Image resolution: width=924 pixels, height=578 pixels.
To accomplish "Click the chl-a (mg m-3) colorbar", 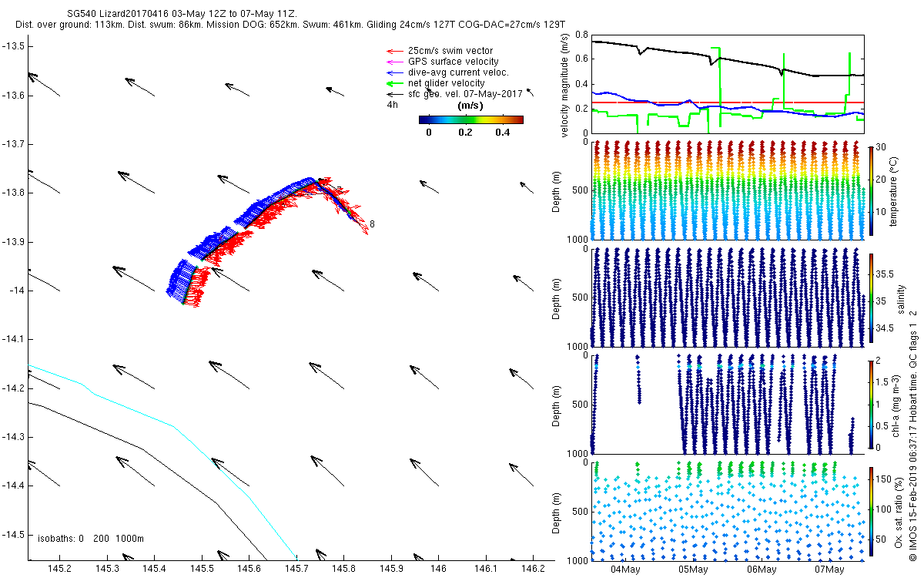I will tap(870, 403).
